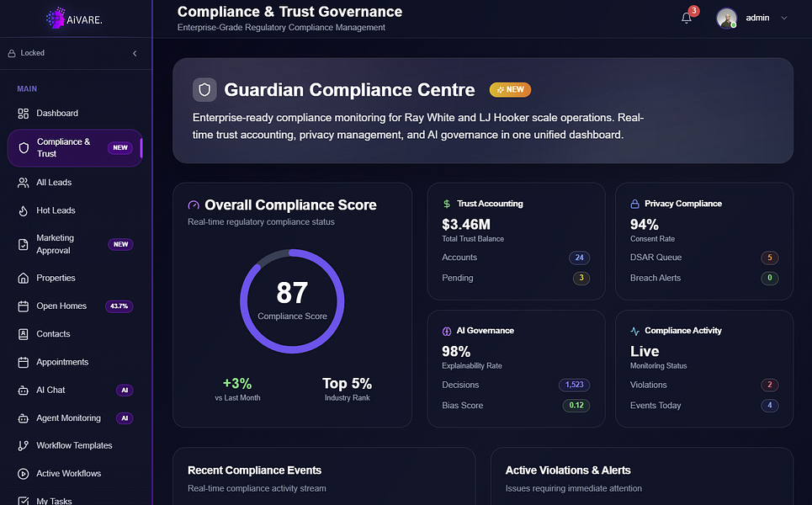Click the AI Governance brain icon

(x=447, y=331)
